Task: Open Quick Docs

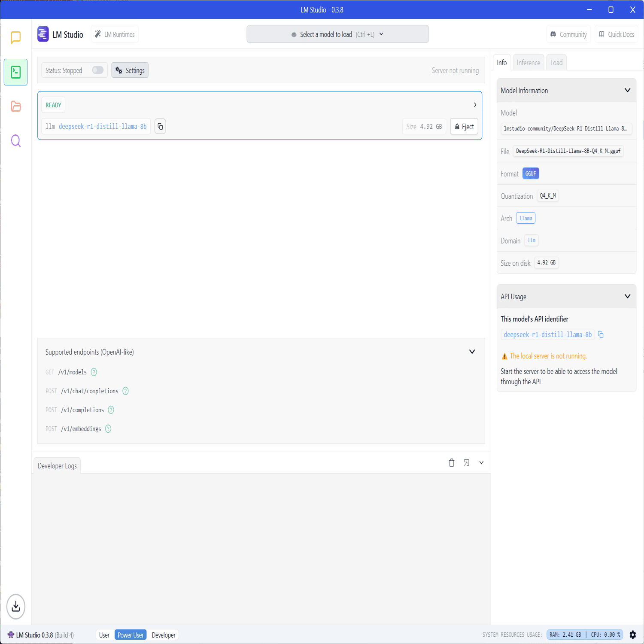Action: [x=617, y=34]
